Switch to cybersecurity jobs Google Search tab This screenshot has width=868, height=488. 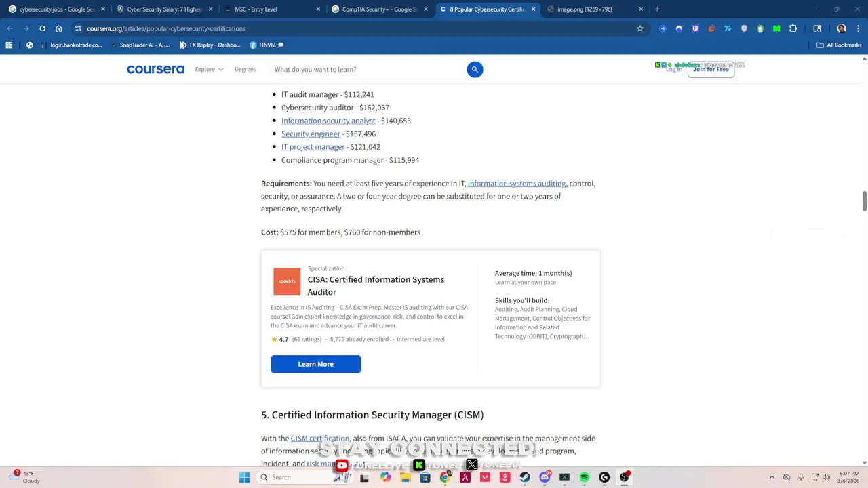click(56, 9)
